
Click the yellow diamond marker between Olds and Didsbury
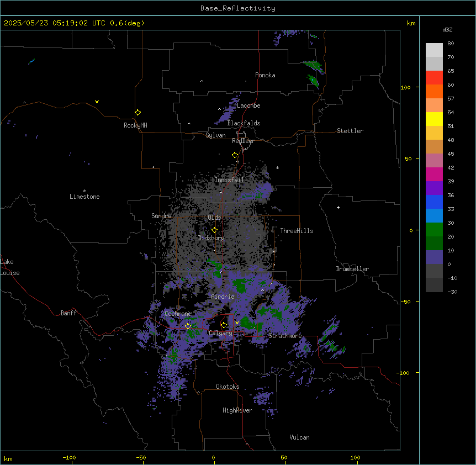click(x=214, y=230)
